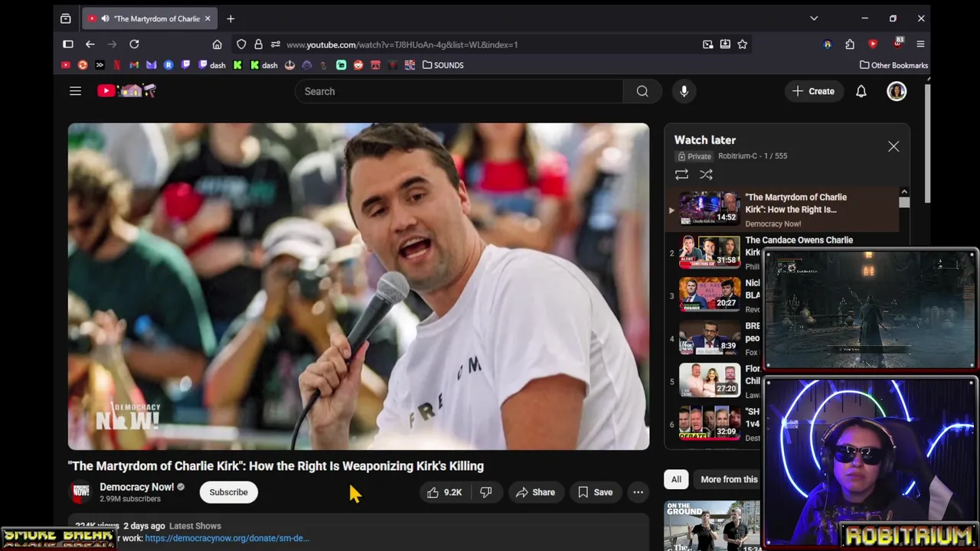Go back with the browser arrow

coord(90,44)
